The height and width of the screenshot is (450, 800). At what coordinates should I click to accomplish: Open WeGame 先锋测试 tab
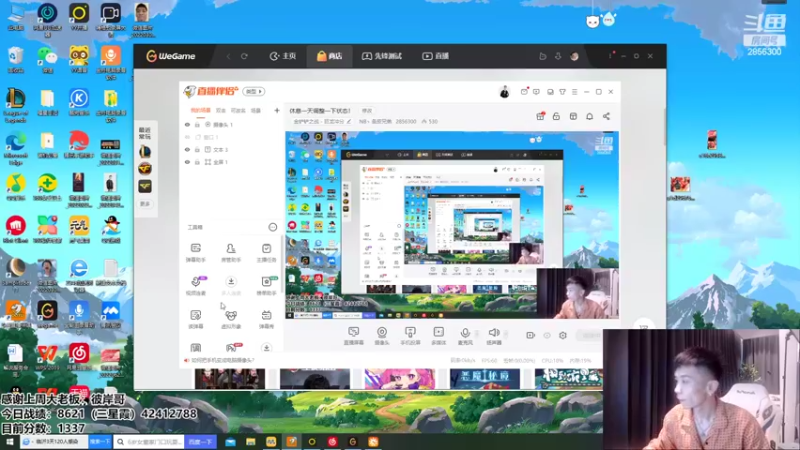382,56
